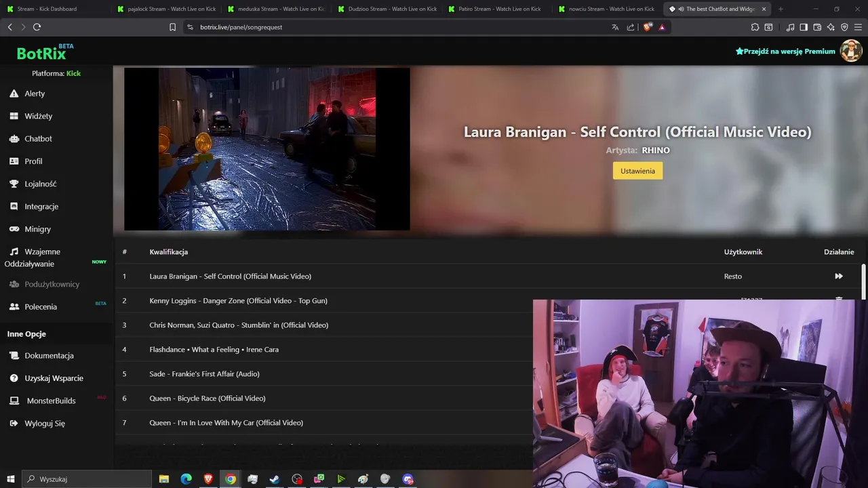Click the browser back arrow
Screen dimensions: 868x488
click(x=9, y=27)
